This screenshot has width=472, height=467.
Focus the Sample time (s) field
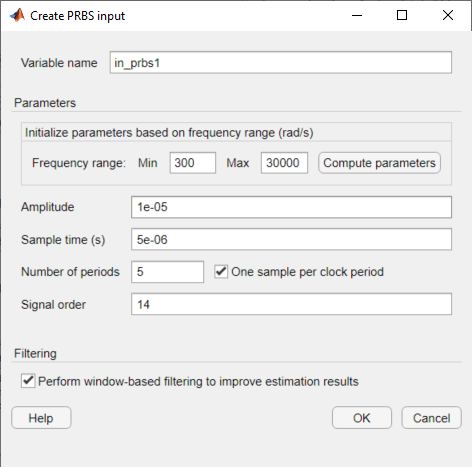pyautogui.click(x=291, y=239)
